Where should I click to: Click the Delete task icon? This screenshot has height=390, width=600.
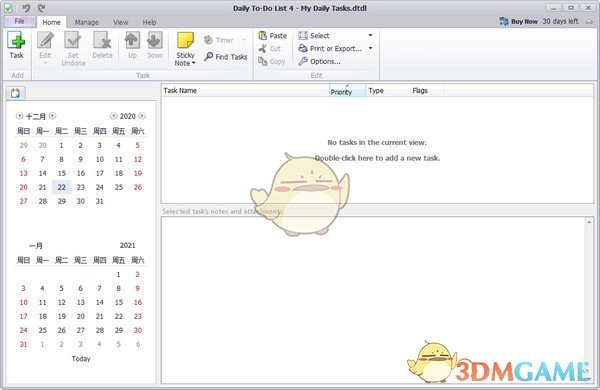(102, 40)
